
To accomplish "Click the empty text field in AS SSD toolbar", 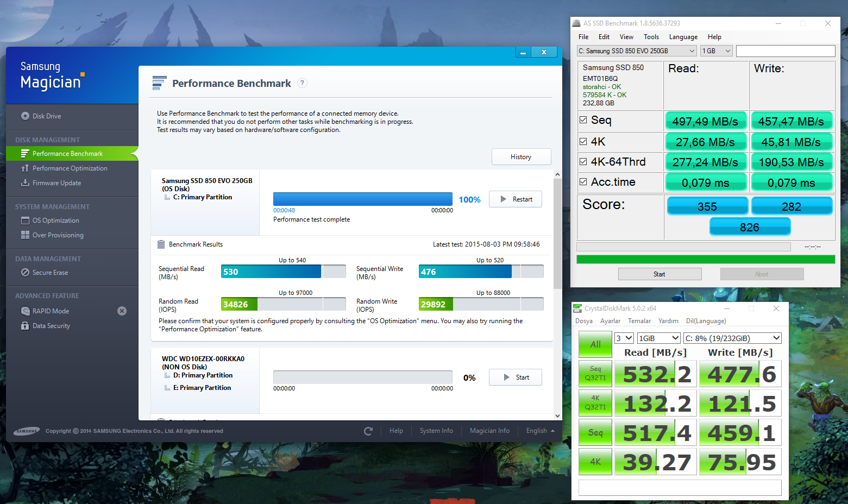I will [x=786, y=51].
